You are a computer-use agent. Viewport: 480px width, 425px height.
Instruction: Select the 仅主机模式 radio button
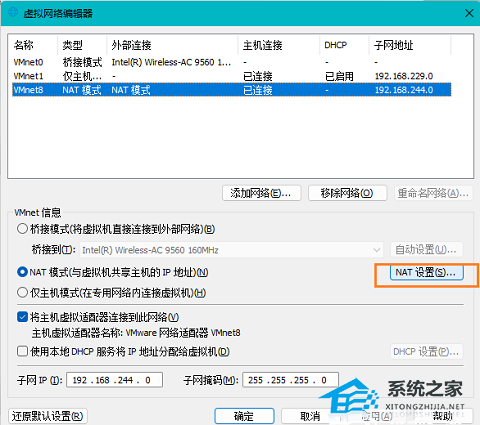(x=22, y=292)
